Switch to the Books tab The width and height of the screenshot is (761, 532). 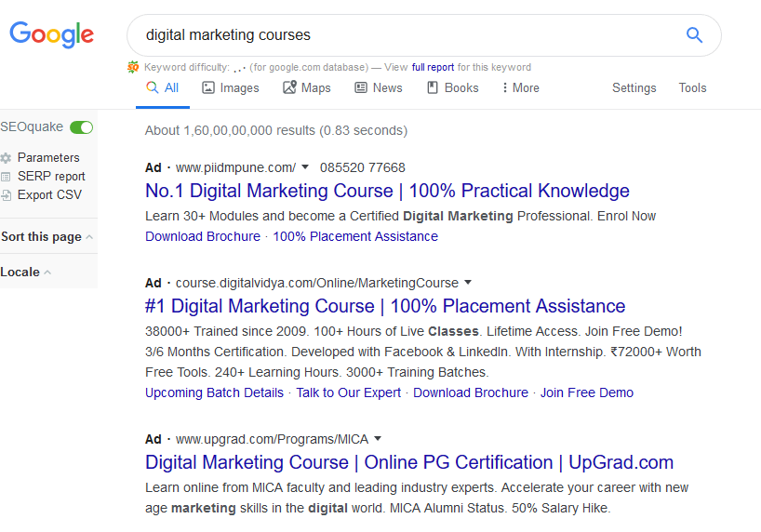[x=453, y=87]
